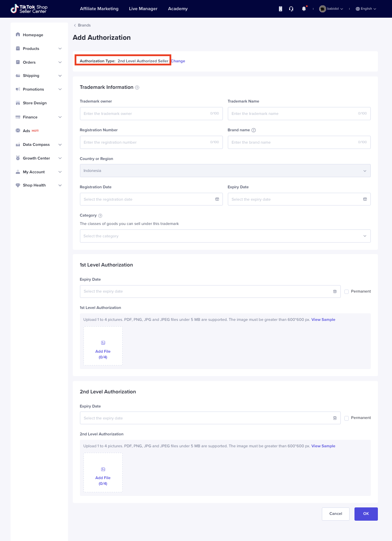392x541 pixels.
Task: Go to Live Manager in top navigation
Action: [x=143, y=9]
